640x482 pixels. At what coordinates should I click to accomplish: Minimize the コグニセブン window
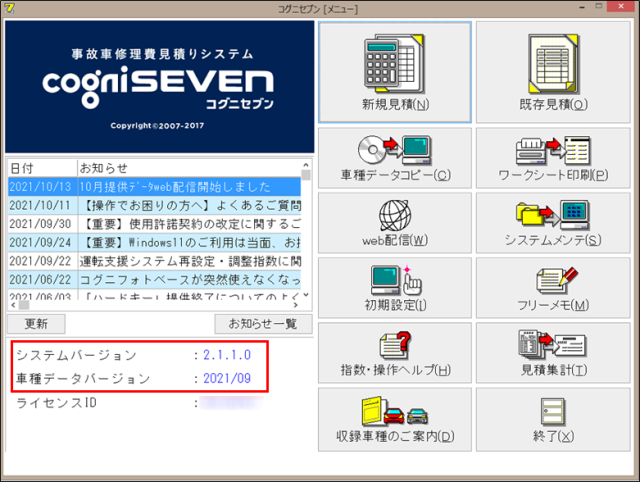click(x=582, y=7)
